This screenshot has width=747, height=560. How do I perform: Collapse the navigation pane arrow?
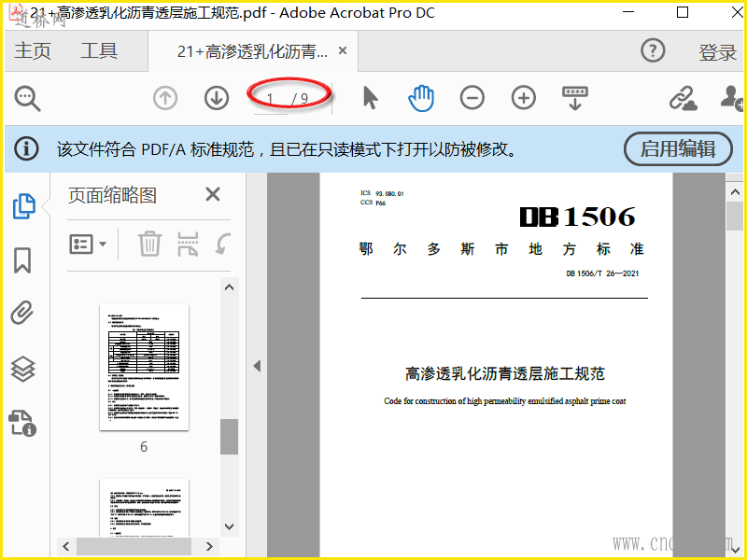257,366
